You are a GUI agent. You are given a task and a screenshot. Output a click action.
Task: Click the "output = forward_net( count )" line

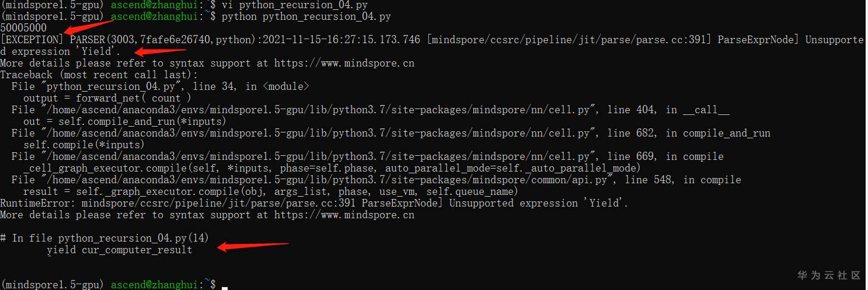(107, 98)
